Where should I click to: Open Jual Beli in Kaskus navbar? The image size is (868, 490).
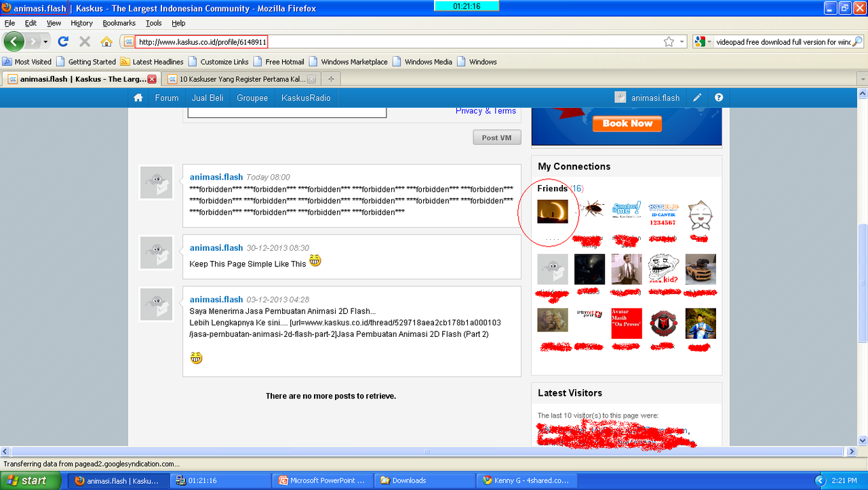pyautogui.click(x=208, y=98)
